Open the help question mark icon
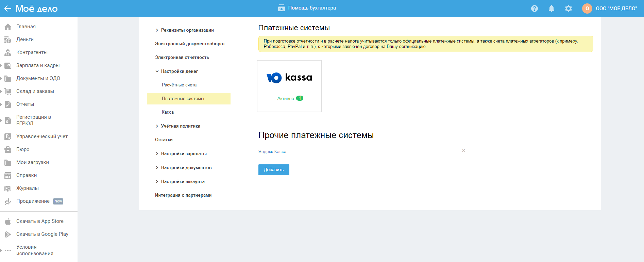This screenshot has height=262, width=644. point(535,9)
